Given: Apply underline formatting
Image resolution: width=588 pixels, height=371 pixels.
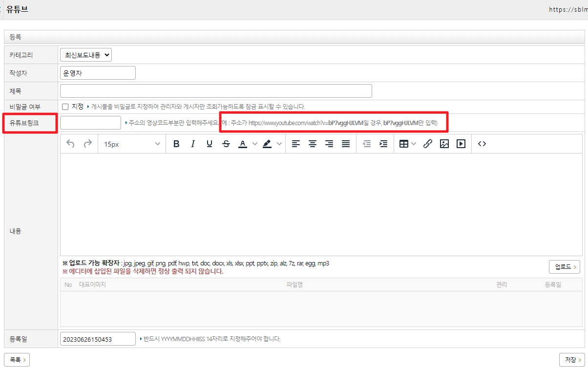Looking at the screenshot, I should coord(210,144).
